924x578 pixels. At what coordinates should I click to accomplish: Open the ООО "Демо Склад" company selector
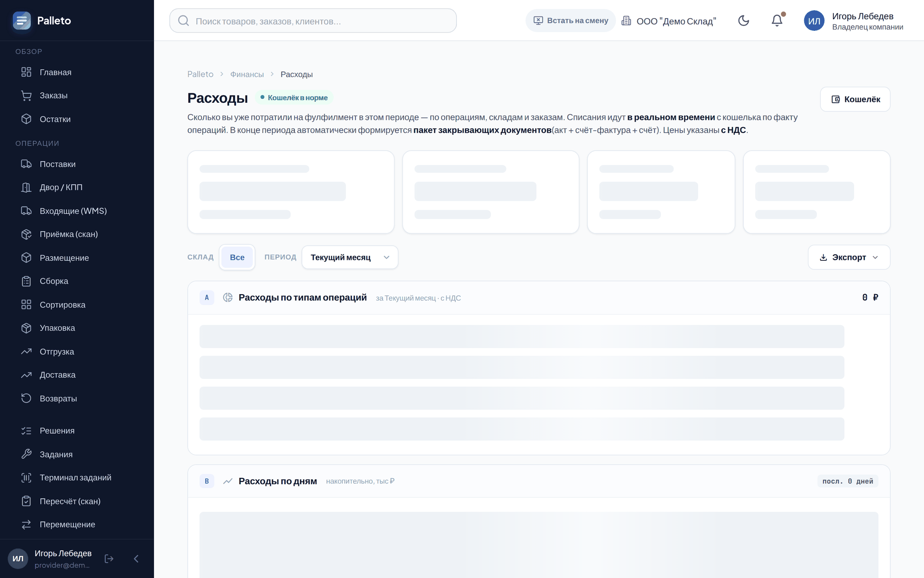(x=669, y=21)
